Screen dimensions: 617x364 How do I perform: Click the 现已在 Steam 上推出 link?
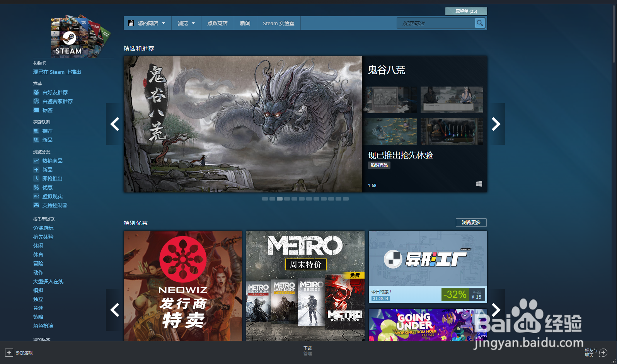57,72
